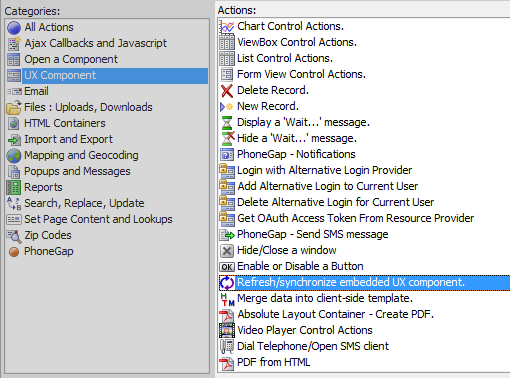510x378 pixels.
Task: Select Hide a 'Wait...' message action
Action: 297,138
